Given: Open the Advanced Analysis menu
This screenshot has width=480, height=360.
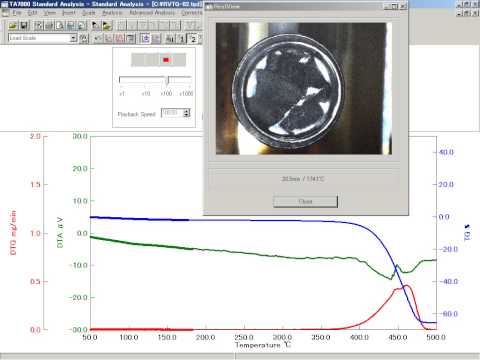Looking at the screenshot, I should (x=152, y=13).
